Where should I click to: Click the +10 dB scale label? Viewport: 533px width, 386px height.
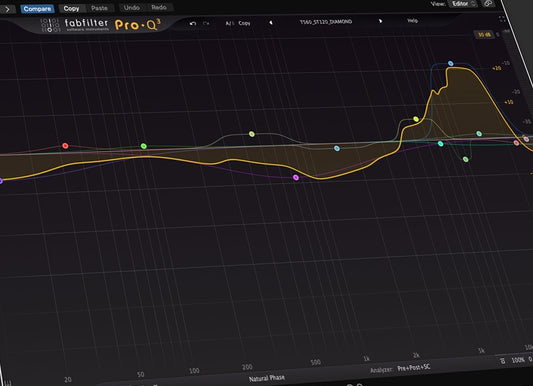[x=509, y=102]
